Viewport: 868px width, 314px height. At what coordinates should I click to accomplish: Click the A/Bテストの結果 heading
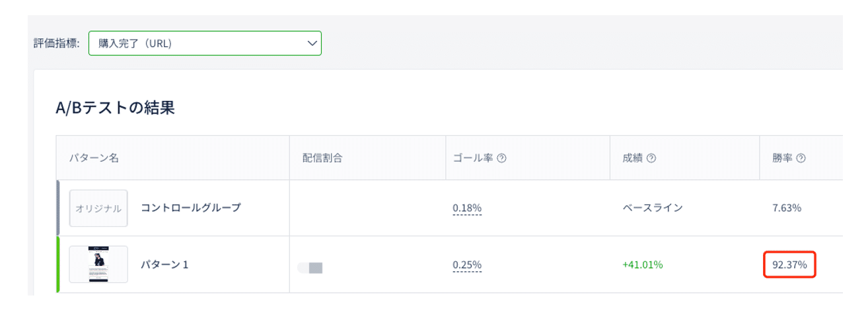115,108
